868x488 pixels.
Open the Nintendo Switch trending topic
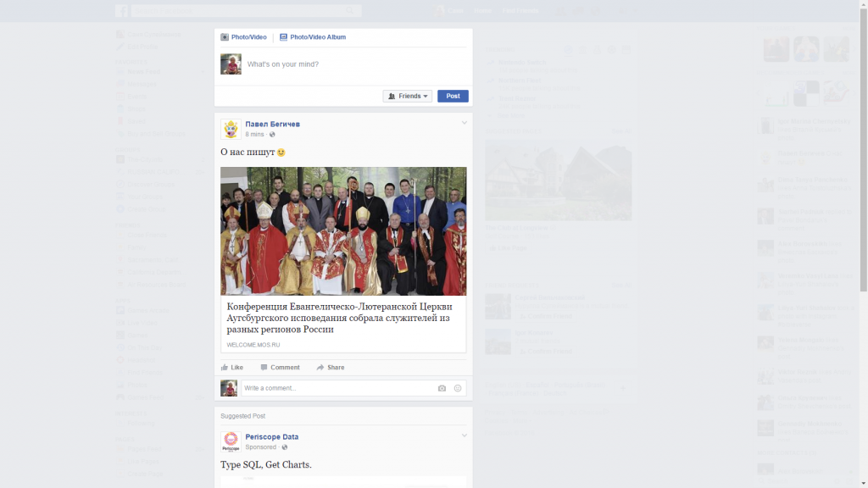(x=522, y=63)
